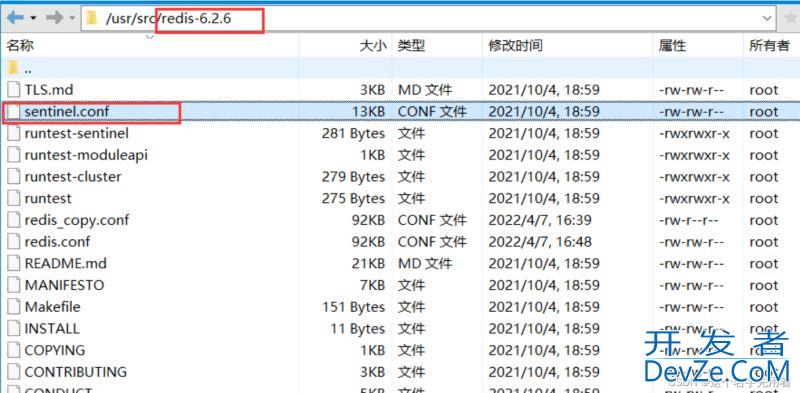The image size is (800, 393).
Task: Select the TLS.md file name
Action: pos(49,90)
